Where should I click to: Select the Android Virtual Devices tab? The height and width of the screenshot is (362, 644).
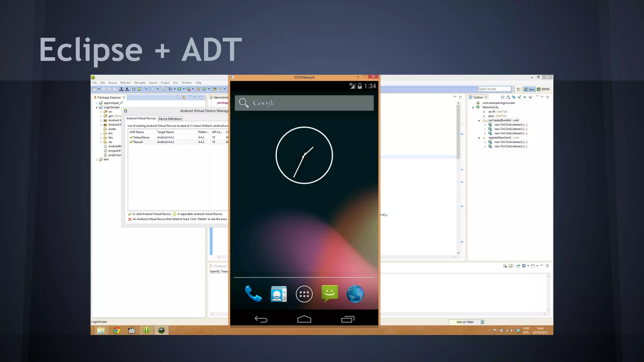point(141,118)
